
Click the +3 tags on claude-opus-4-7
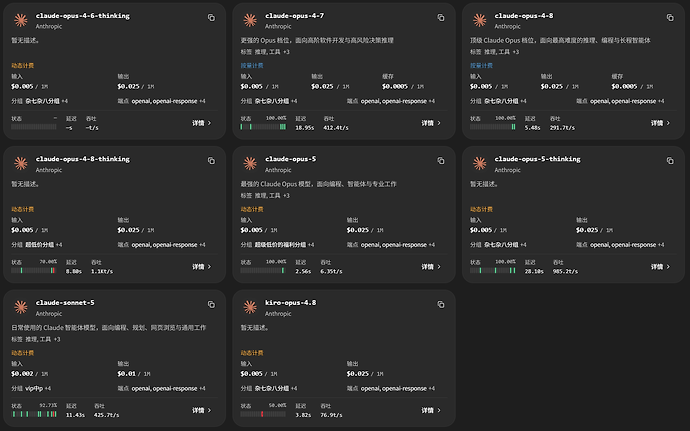[286, 52]
